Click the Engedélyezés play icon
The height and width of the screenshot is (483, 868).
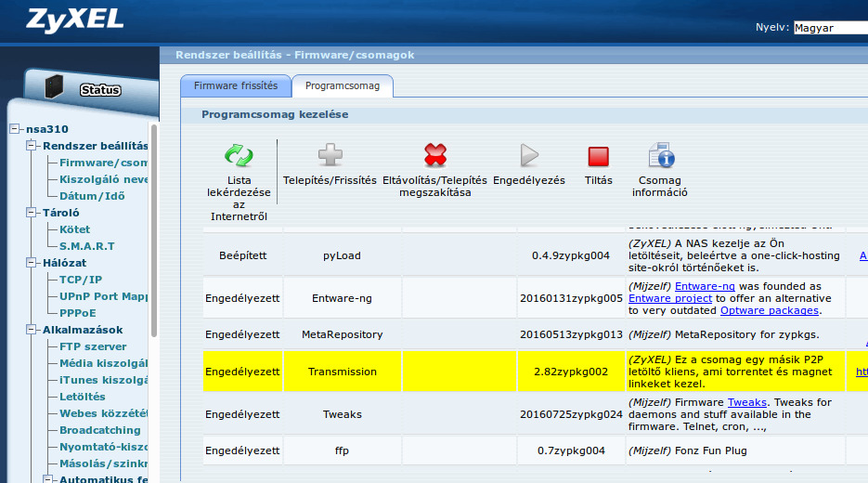pos(529,155)
